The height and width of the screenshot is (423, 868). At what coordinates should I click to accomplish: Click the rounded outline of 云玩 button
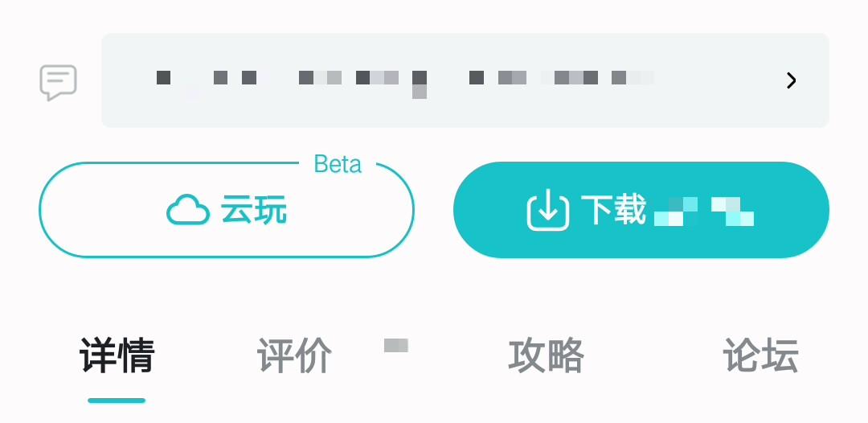pyautogui.click(x=227, y=210)
